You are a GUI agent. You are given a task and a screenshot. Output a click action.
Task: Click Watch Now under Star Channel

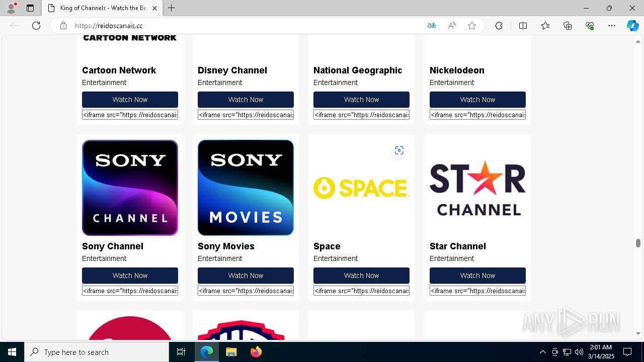tap(477, 276)
